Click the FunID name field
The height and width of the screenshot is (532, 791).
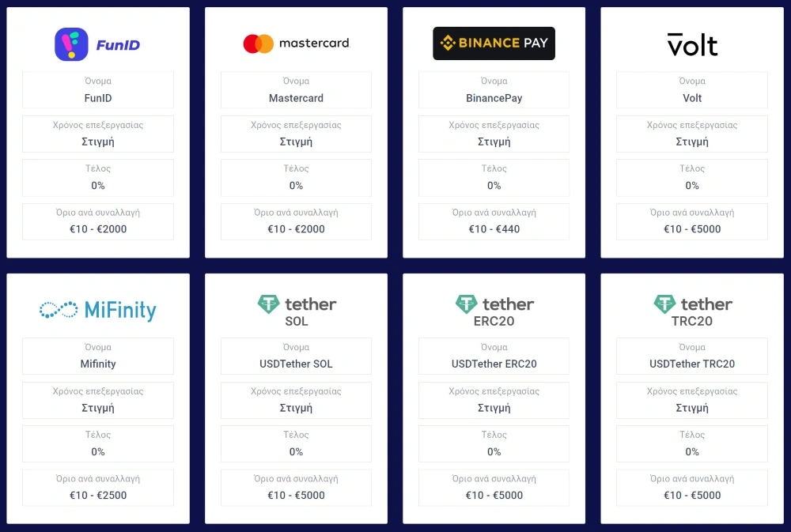pyautogui.click(x=98, y=90)
